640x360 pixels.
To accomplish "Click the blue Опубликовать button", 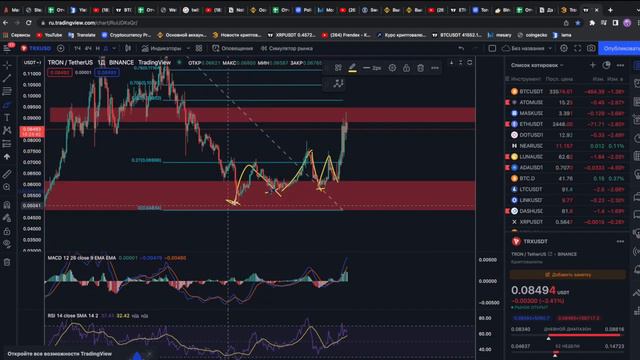I will pos(620,48).
